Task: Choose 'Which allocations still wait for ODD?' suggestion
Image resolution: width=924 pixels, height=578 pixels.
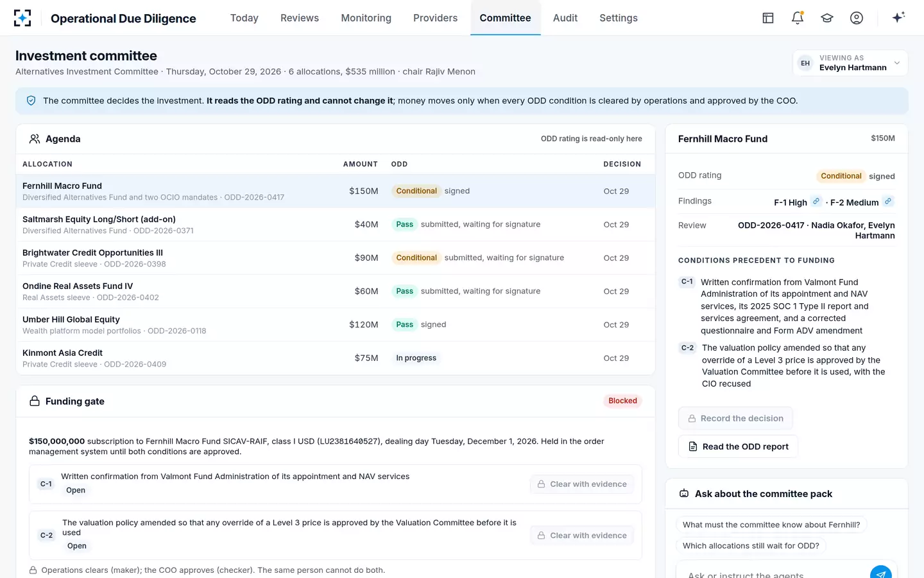Action: click(751, 546)
